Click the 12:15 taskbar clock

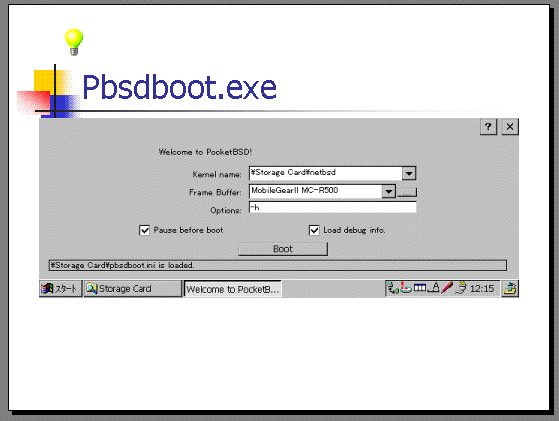482,288
